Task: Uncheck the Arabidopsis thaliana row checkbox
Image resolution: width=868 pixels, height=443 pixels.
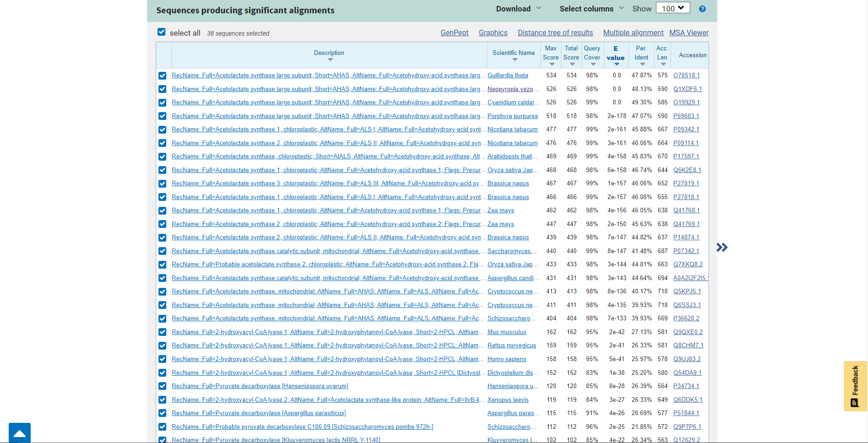Action: click(x=162, y=157)
